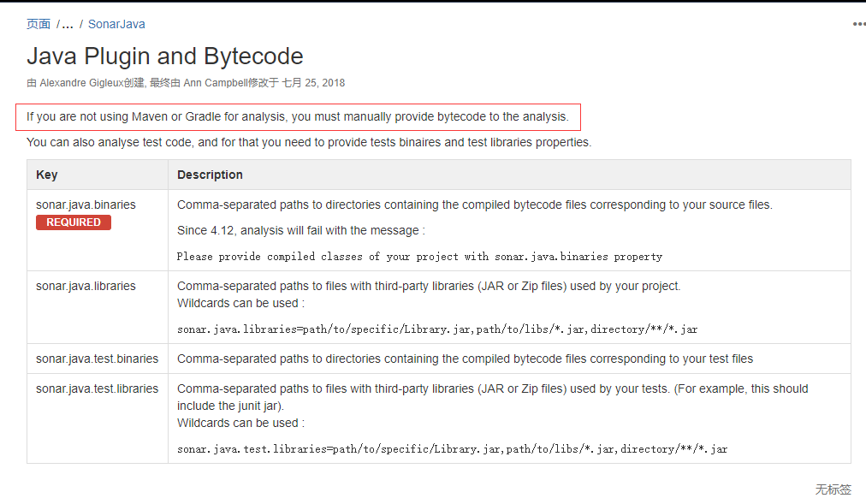This screenshot has width=866, height=504.
Task: Click the libraries wildcard example code
Action: point(436,329)
